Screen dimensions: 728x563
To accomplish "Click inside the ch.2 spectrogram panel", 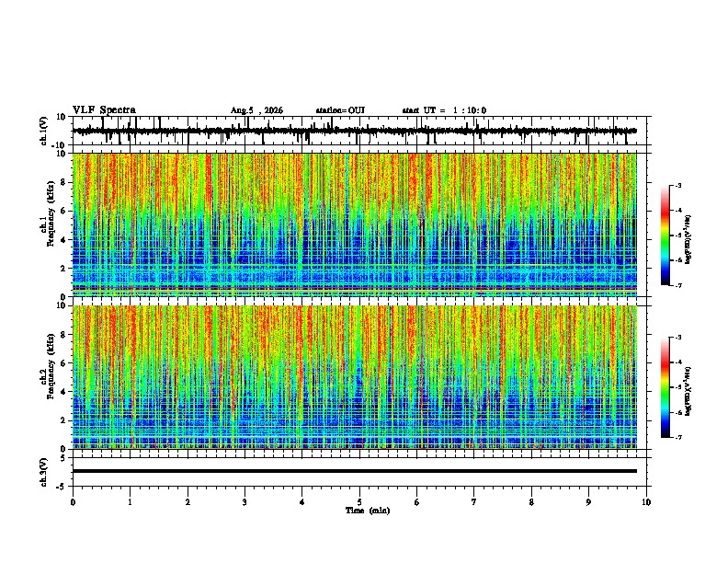I will 355,377.
